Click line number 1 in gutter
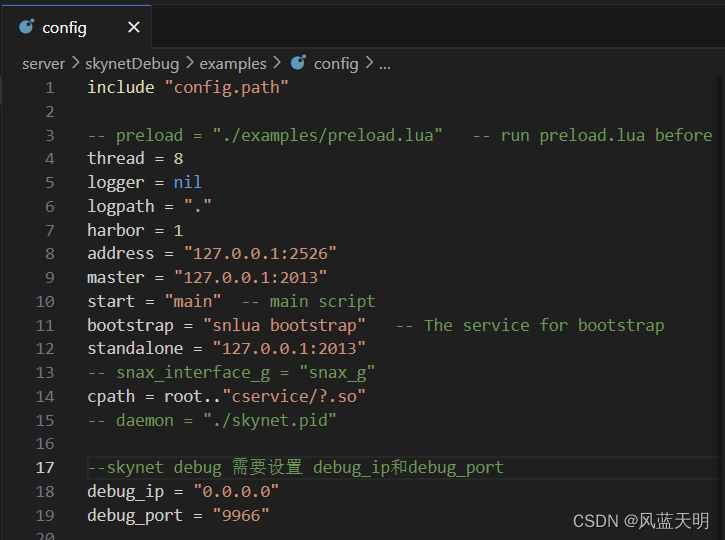Viewport: 725px width, 540px height. point(49,87)
